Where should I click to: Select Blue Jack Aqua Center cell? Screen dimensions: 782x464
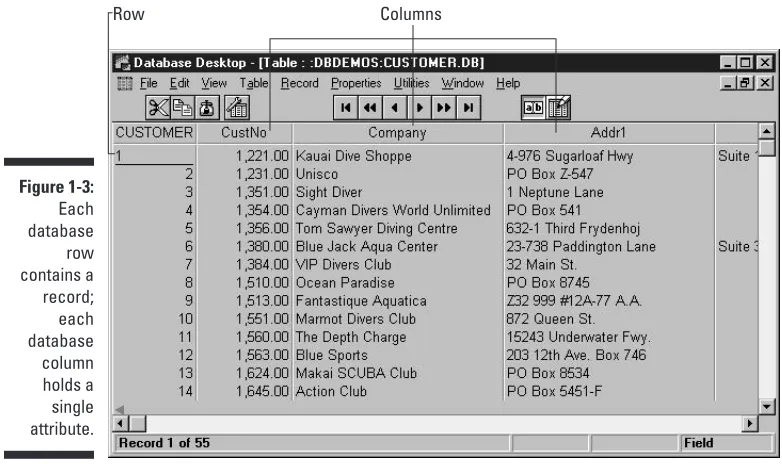398,246
